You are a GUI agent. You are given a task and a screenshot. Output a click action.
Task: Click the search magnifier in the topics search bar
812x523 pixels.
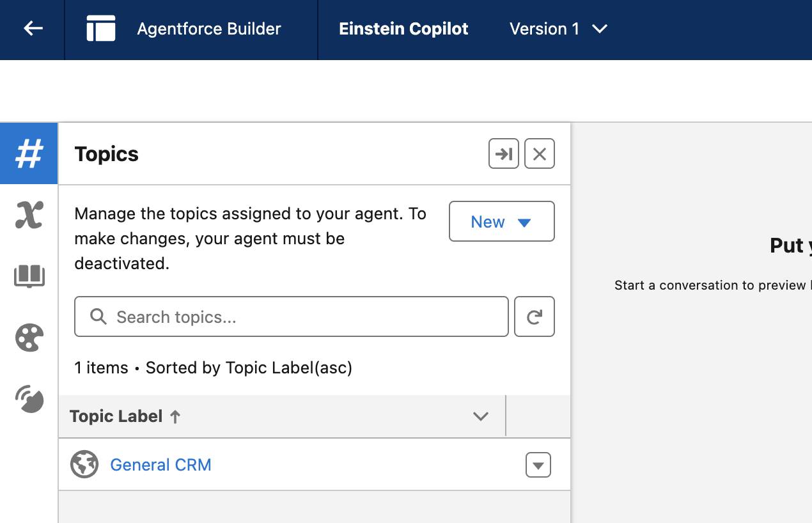(98, 316)
